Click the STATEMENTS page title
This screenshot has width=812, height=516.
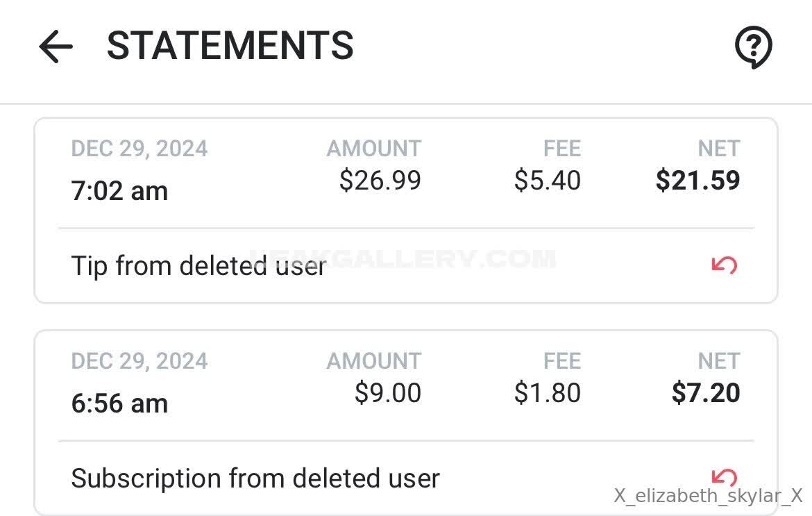pos(230,46)
